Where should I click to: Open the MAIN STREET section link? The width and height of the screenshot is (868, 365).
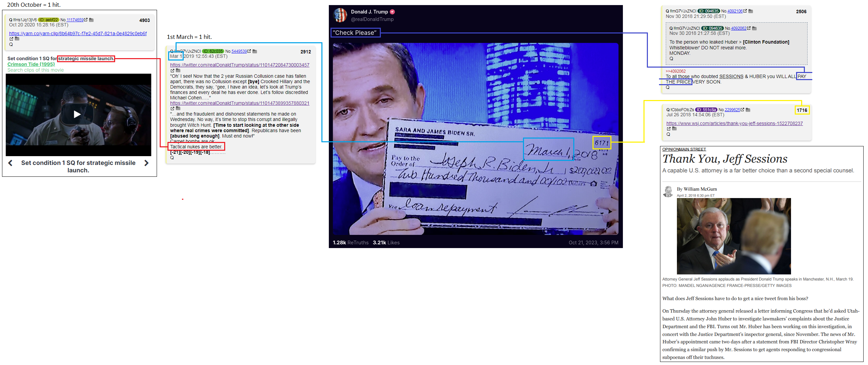[693, 149]
